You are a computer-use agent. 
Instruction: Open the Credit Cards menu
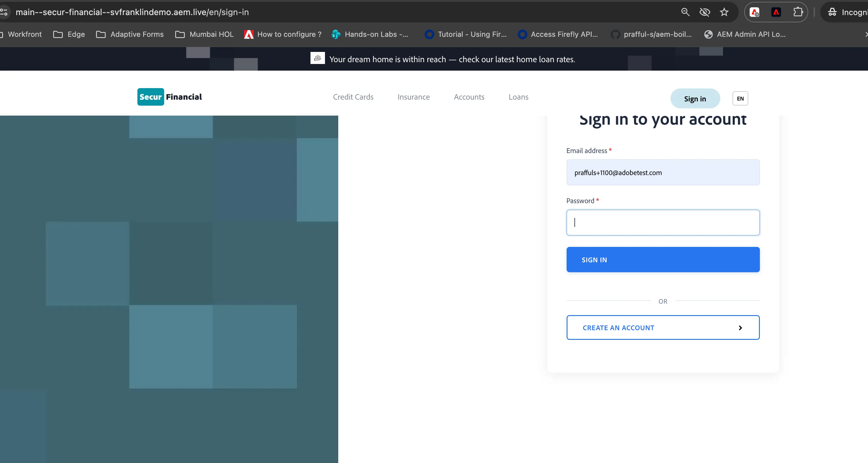click(353, 97)
